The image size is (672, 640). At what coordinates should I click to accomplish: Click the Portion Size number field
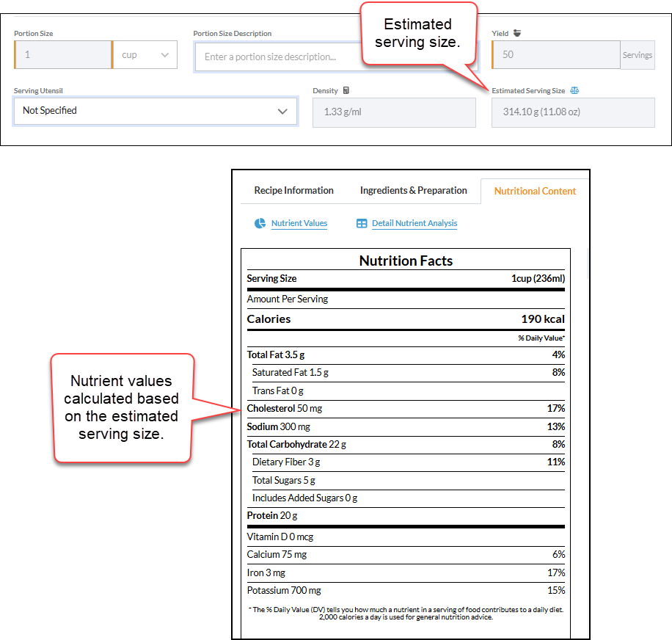coord(63,55)
